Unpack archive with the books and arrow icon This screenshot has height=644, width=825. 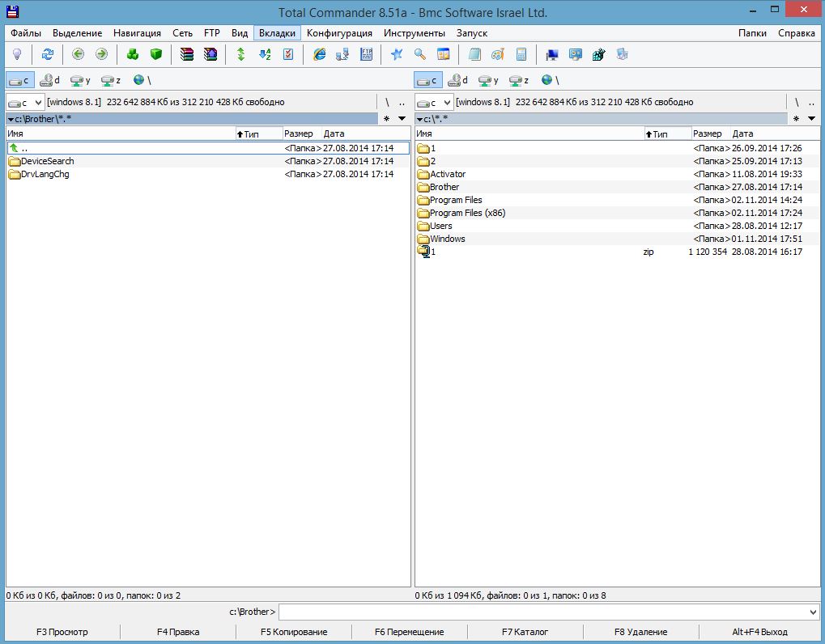click(x=211, y=54)
